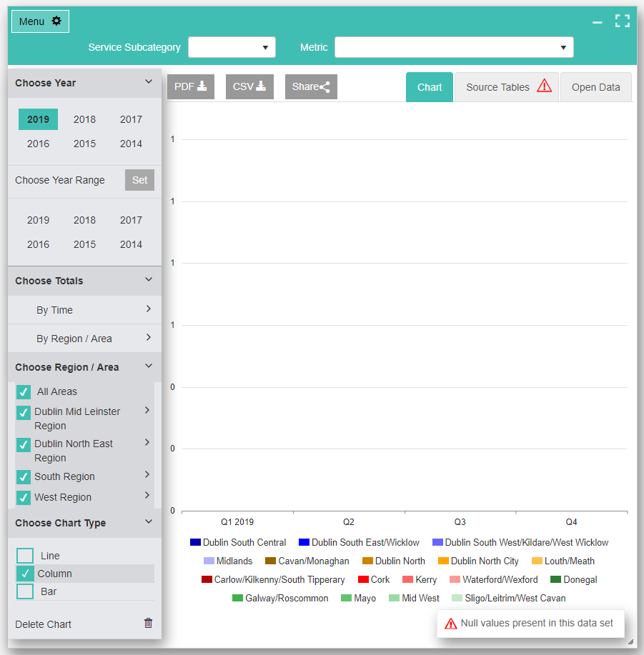
Task: Expand Dublin Mid Leinster Region sub-areas
Action: point(147,410)
